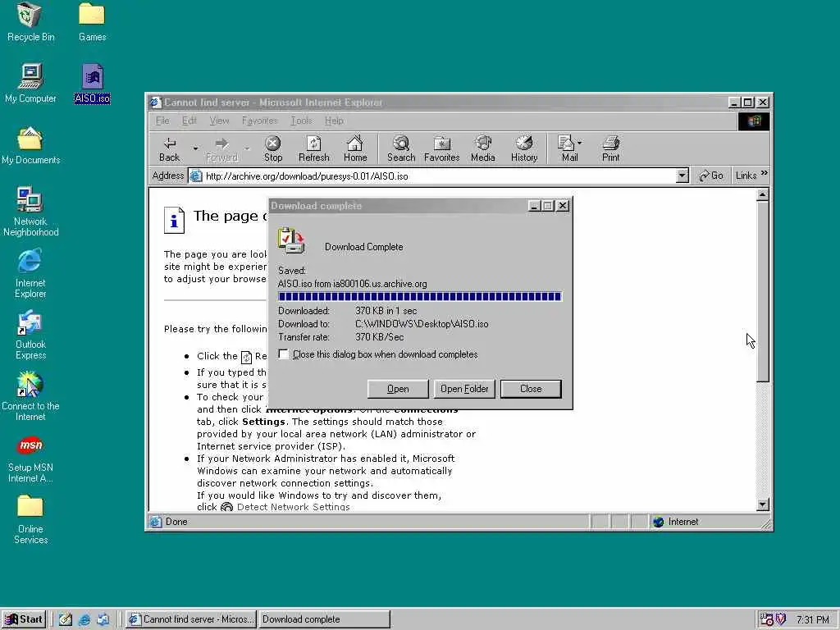Open the Back button history dropdown arrow
The height and width of the screenshot is (630, 840).
[x=195, y=148]
